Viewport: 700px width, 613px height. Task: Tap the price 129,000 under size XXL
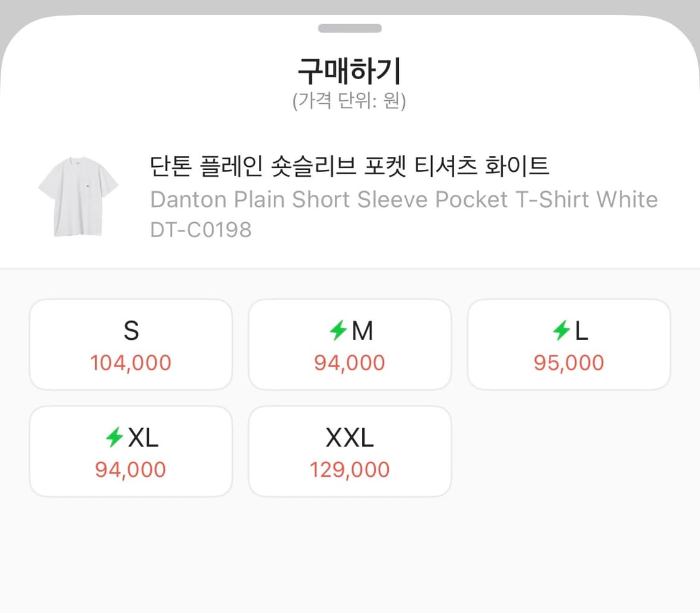click(x=350, y=469)
